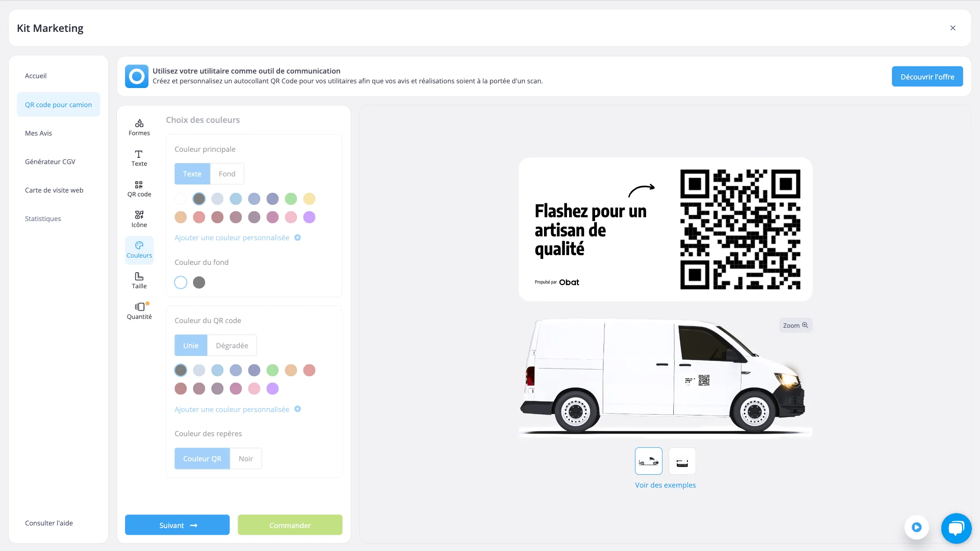
Task: Pick purple swatch in Couleur du QR code
Action: coord(273,389)
